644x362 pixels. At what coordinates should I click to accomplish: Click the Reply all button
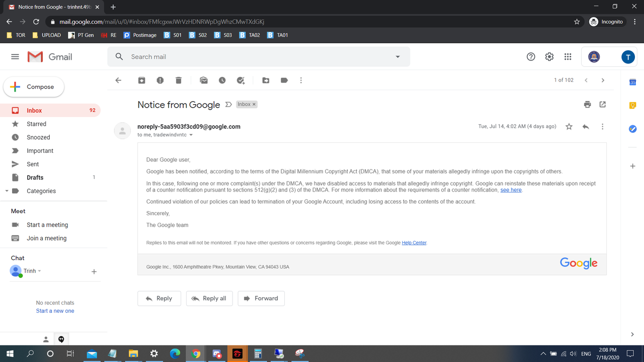pos(209,298)
